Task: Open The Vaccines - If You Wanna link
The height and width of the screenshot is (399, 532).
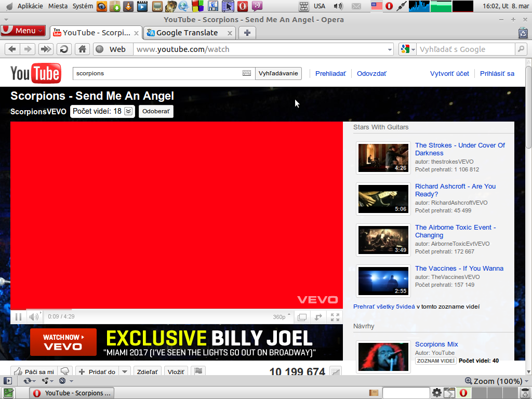Action: 459,269
